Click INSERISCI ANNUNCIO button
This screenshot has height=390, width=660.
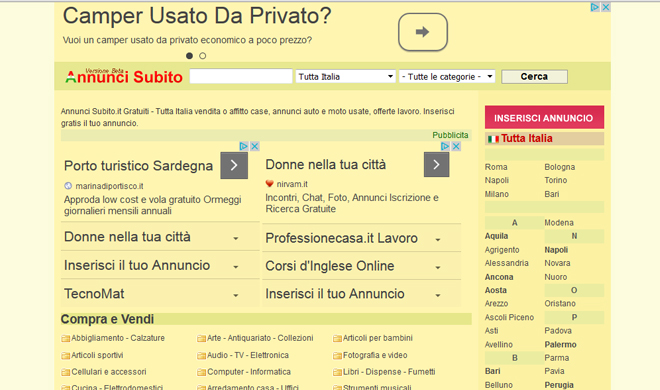[x=544, y=117]
